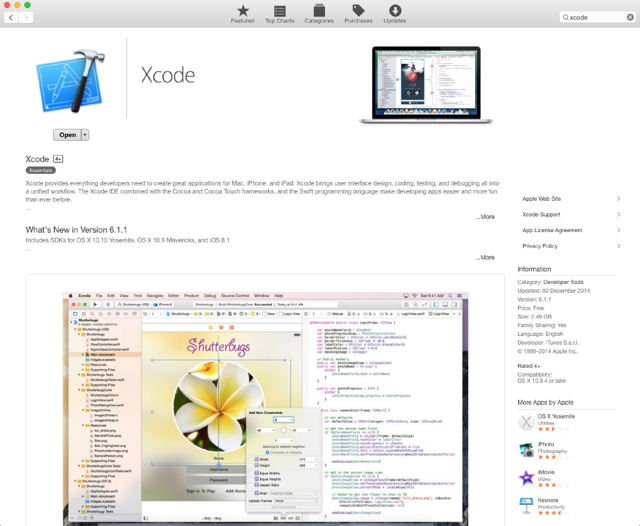
Task: Switch to Top Charts tab
Action: tap(280, 14)
